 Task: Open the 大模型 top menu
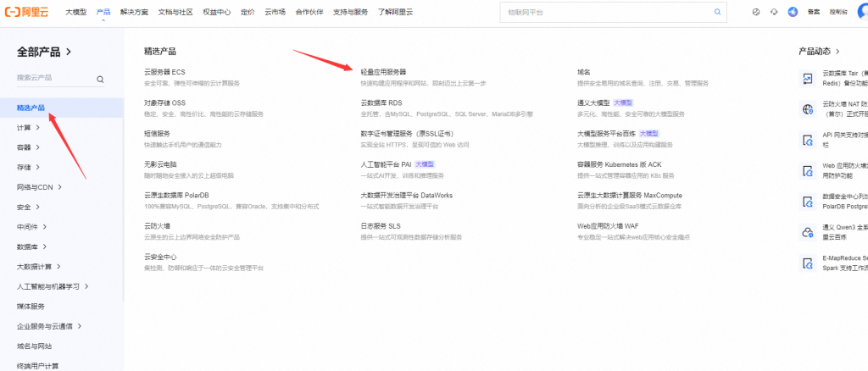click(75, 12)
